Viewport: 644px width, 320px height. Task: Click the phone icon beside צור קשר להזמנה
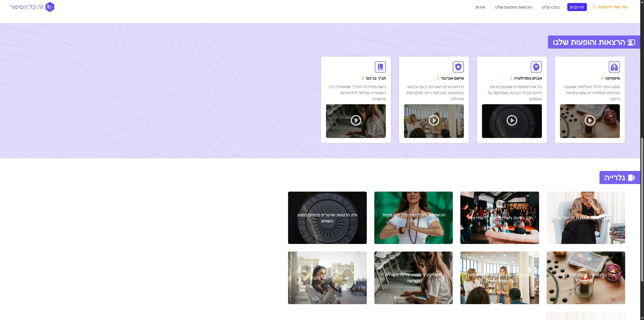pos(594,7)
